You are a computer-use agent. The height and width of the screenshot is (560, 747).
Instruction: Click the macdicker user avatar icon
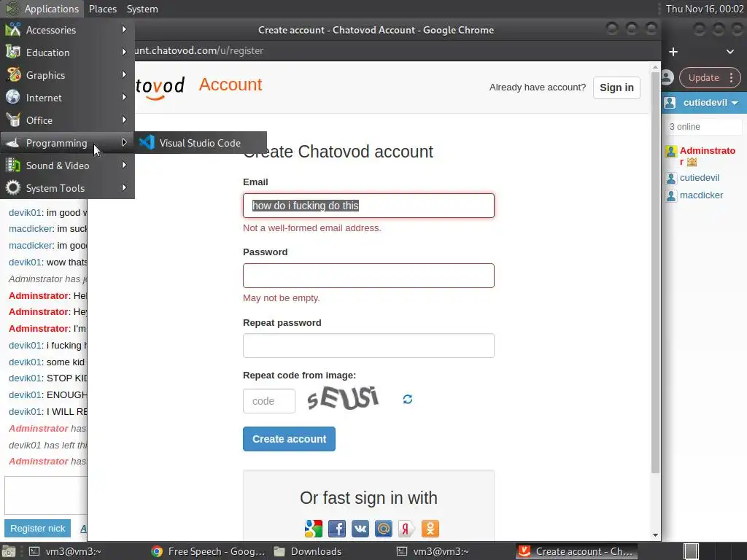pyautogui.click(x=671, y=195)
